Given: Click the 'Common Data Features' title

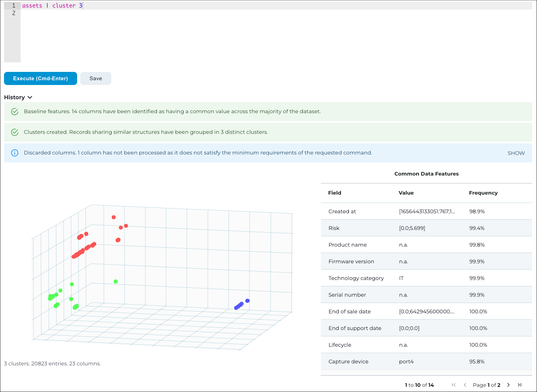Looking at the screenshot, I should (x=426, y=174).
